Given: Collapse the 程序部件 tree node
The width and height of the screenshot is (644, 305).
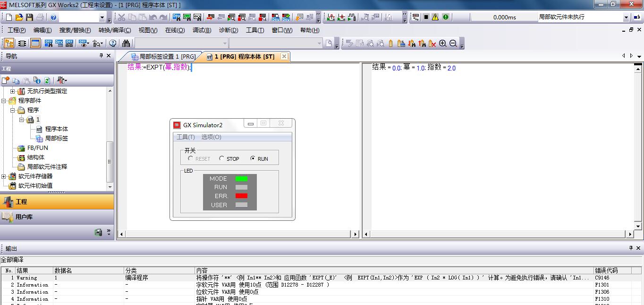Looking at the screenshot, I should coord(4,101).
